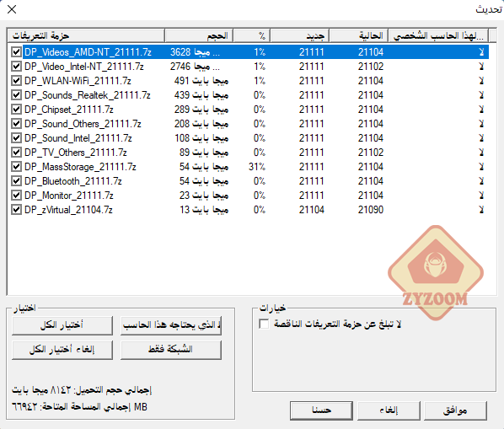Viewport: 504px width, 429px height.
Task: Select the DP_TV_Others_21111.7z file name
Action: coord(76,153)
